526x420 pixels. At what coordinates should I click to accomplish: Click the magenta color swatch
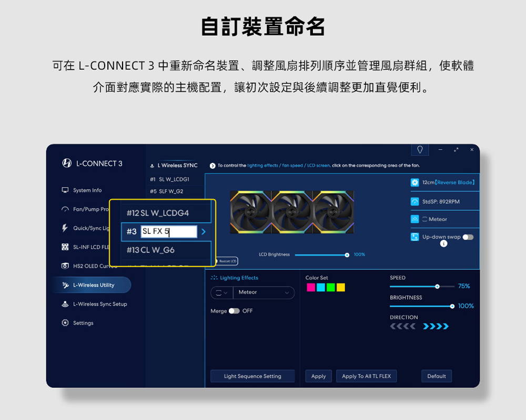tap(311, 288)
